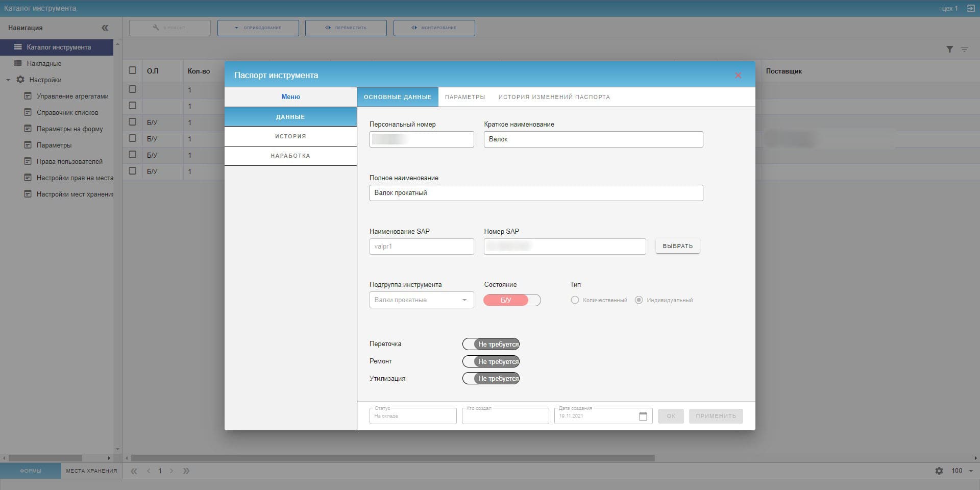
Task: Toggle the Б/У state switch
Action: tap(511, 300)
